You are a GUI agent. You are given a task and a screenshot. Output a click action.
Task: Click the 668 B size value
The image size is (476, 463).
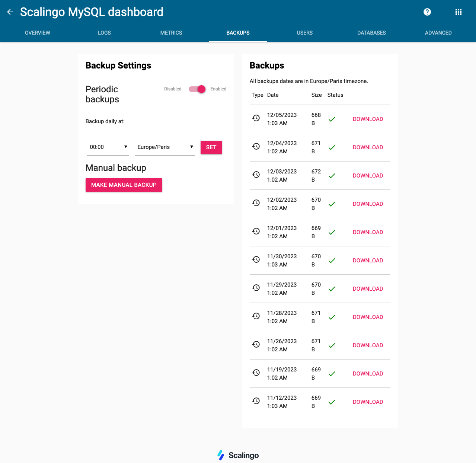(x=316, y=119)
